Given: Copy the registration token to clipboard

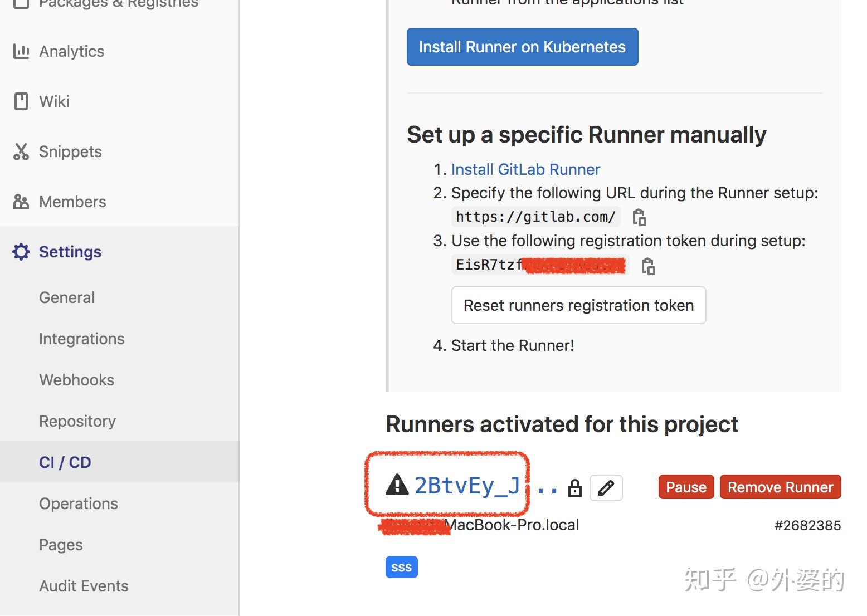Looking at the screenshot, I should click(x=648, y=266).
